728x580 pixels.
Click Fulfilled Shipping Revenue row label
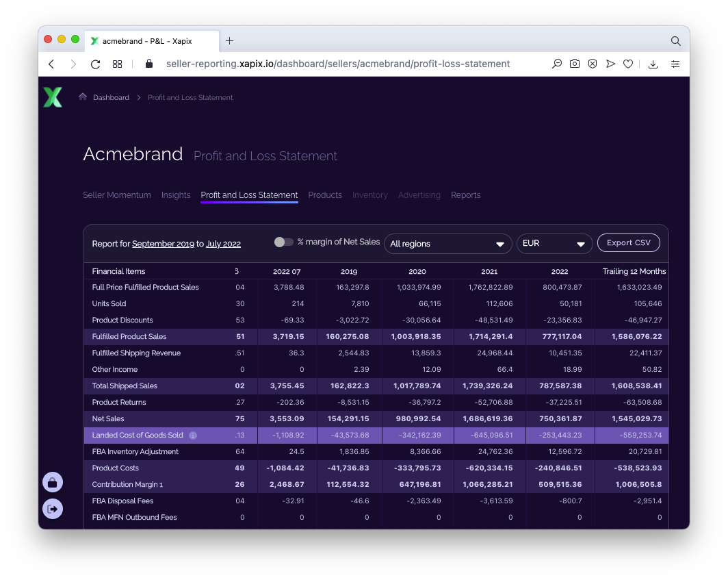136,353
